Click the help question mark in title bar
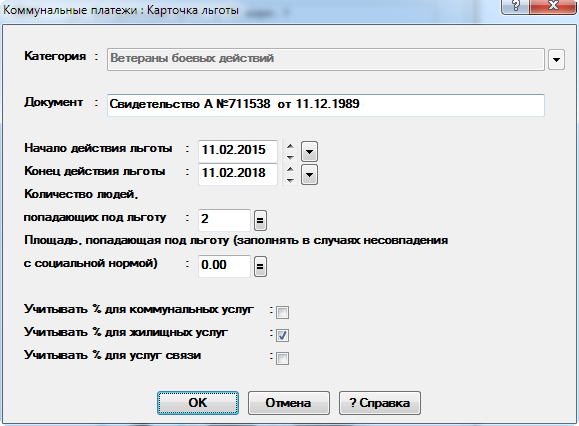This screenshot has width=579, height=426. [x=514, y=6]
